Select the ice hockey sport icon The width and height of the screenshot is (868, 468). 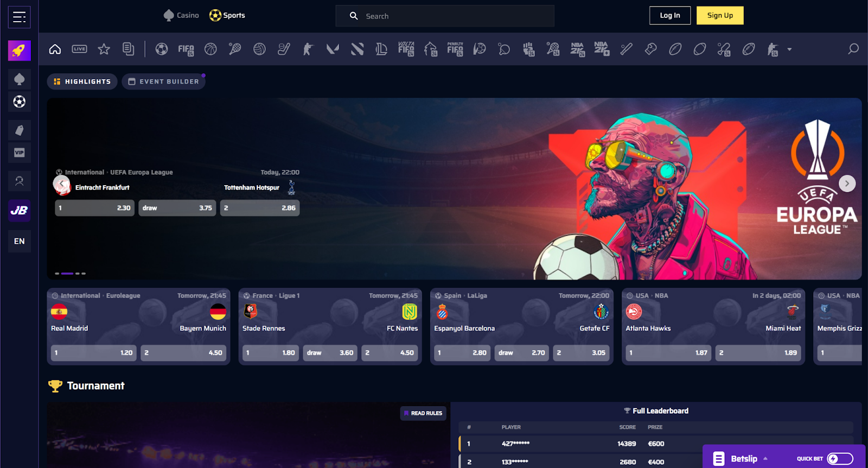click(284, 49)
